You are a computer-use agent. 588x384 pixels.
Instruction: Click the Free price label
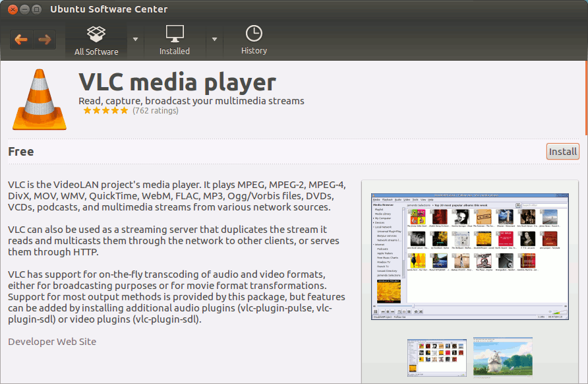click(21, 152)
